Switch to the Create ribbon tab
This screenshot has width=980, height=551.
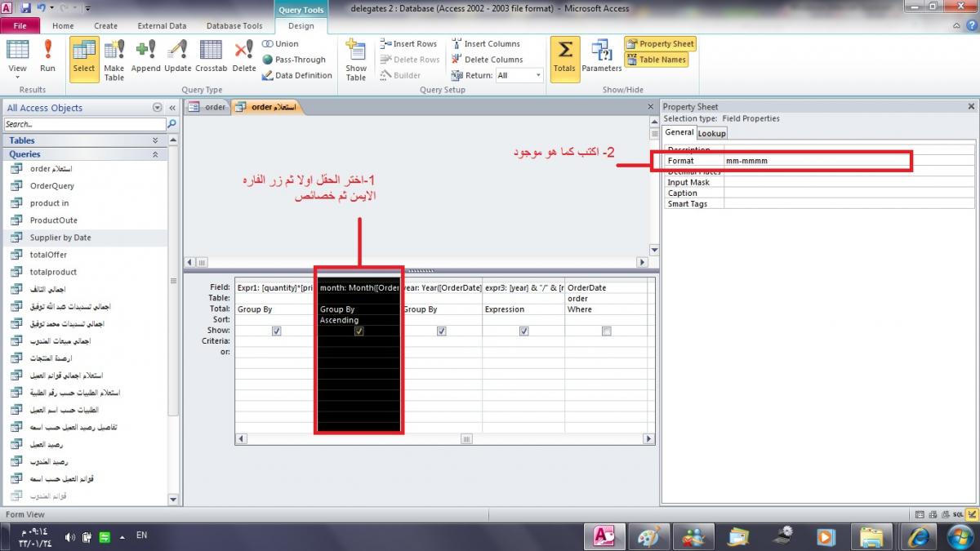[x=105, y=25]
